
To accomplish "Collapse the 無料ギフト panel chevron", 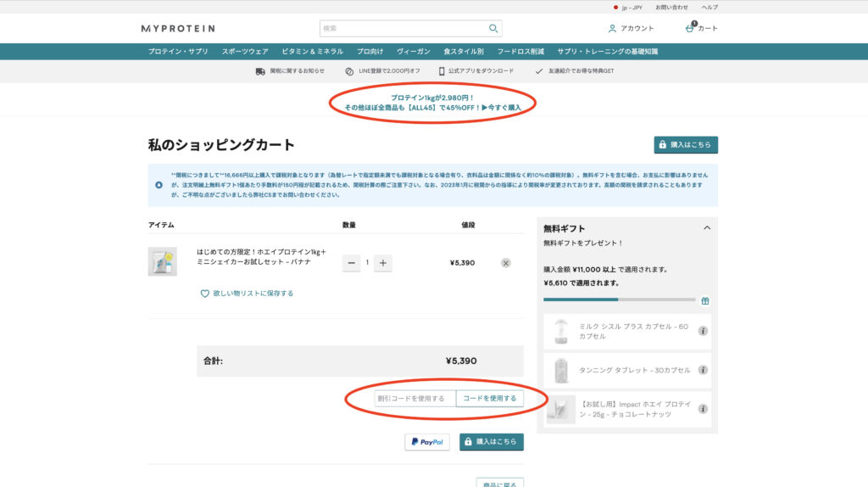I will 707,228.
